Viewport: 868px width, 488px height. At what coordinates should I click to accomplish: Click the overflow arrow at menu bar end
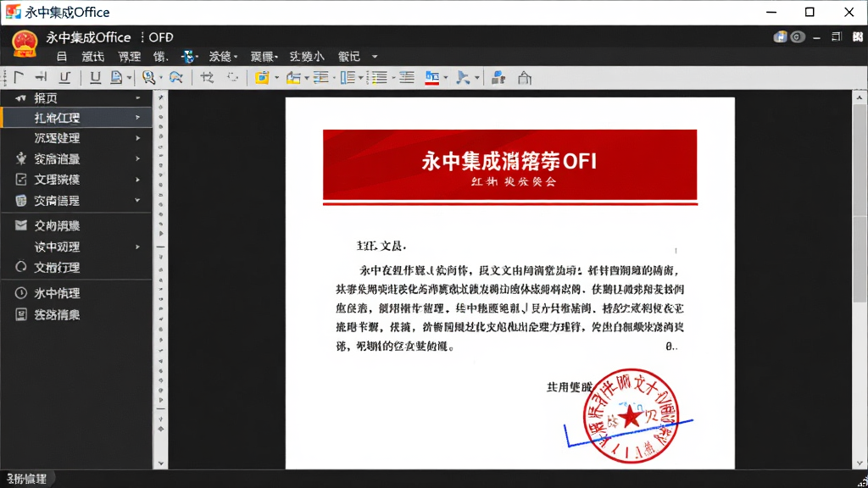click(x=375, y=57)
